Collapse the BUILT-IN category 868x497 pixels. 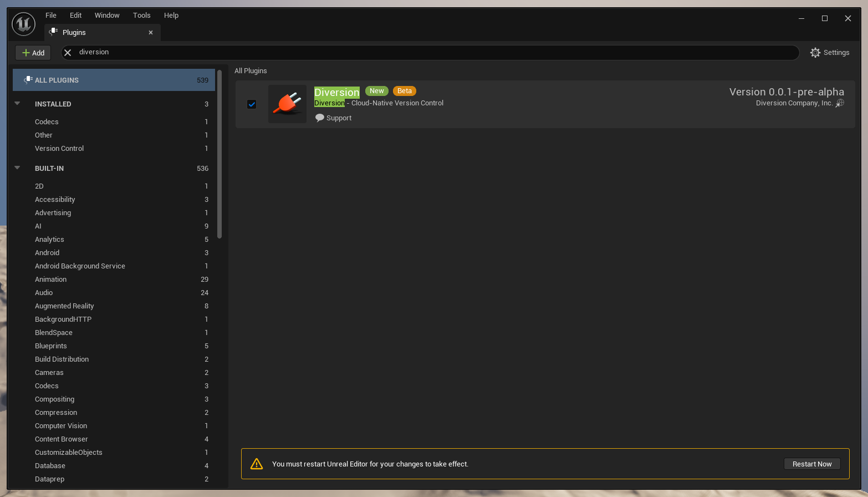(17, 168)
